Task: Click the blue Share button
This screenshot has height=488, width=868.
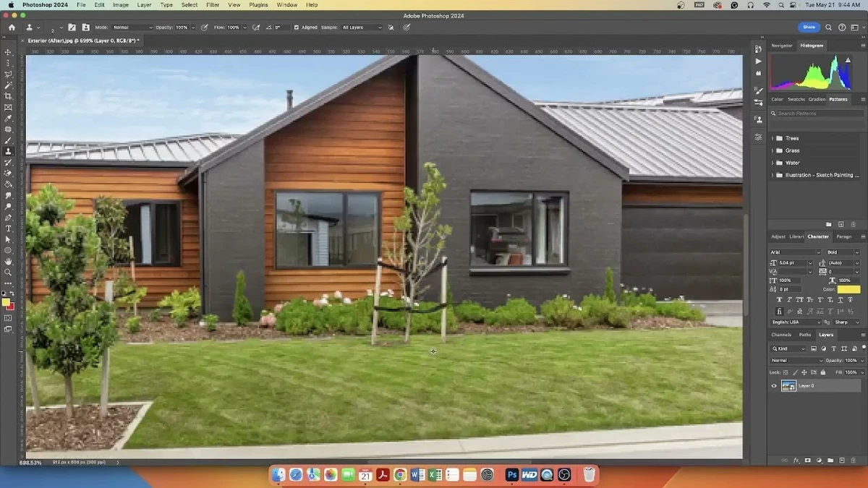Action: tap(809, 27)
